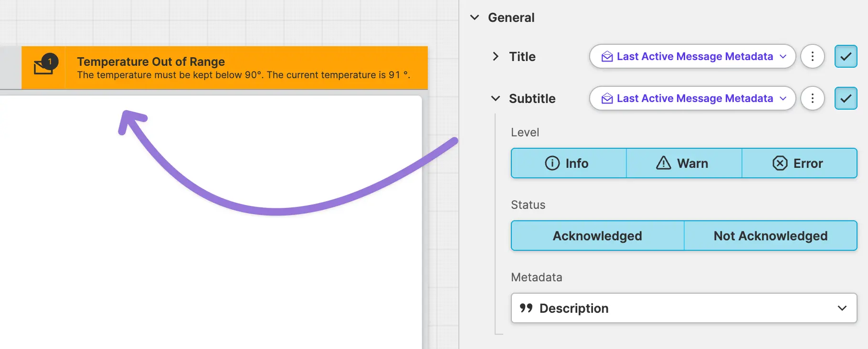
Task: Toggle the Not Acknowledged status filter
Action: pos(770,236)
